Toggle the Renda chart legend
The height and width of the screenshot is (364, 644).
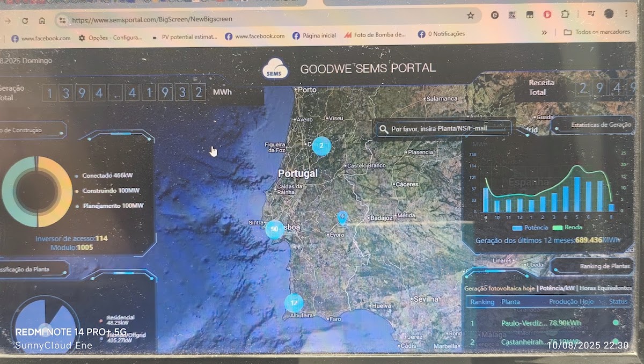coord(567,228)
